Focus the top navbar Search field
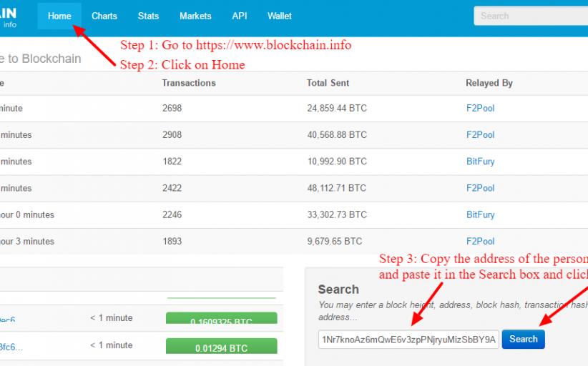The image size is (588, 366). point(529,16)
